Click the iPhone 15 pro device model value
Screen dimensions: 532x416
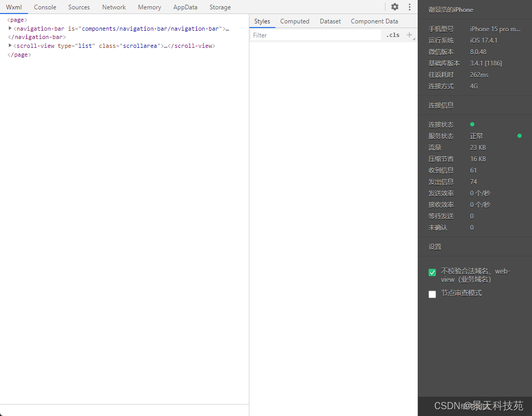pyautogui.click(x=495, y=29)
